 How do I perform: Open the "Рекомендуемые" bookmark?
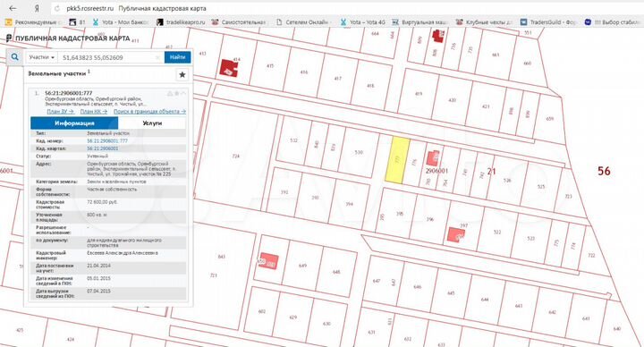pyautogui.click(x=34, y=22)
